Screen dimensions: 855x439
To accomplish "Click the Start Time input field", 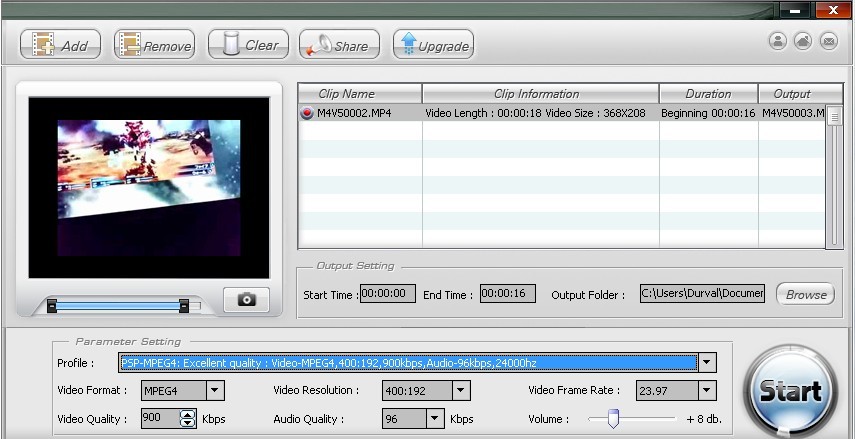I will click(387, 294).
